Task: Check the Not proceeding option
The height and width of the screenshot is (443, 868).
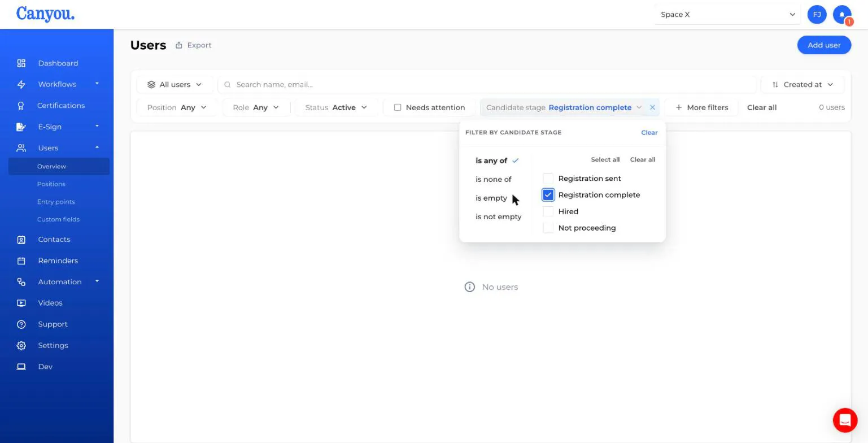Action: point(548,228)
